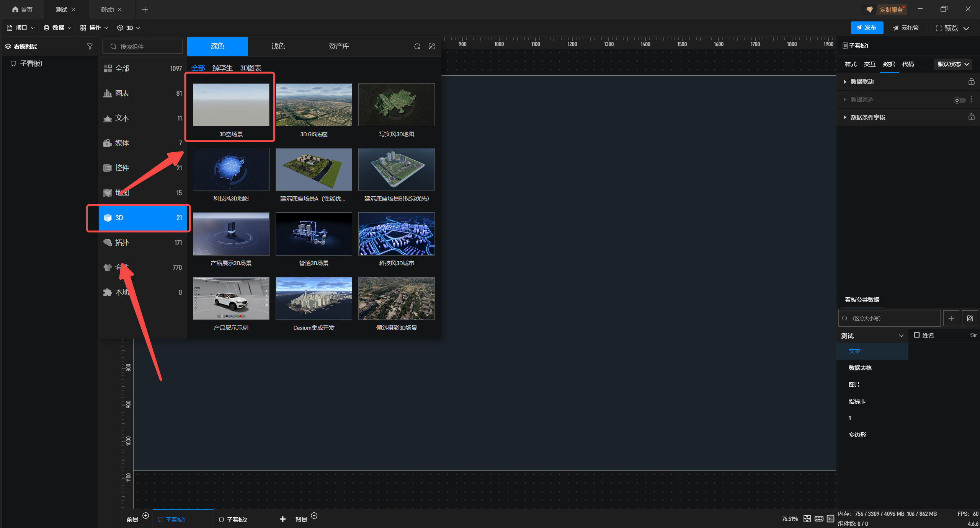The width and height of the screenshot is (980, 528).
Task: Select the 科技风3D城市 thumbnail
Action: click(x=396, y=234)
